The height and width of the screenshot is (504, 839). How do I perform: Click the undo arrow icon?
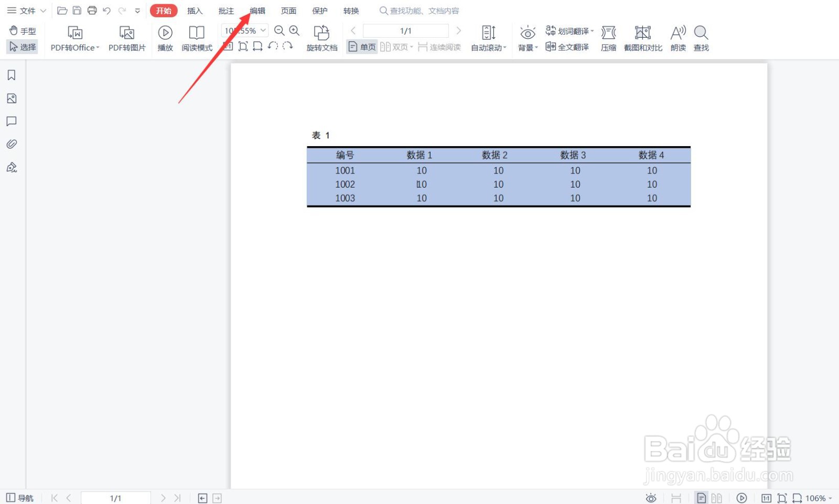pos(107,10)
